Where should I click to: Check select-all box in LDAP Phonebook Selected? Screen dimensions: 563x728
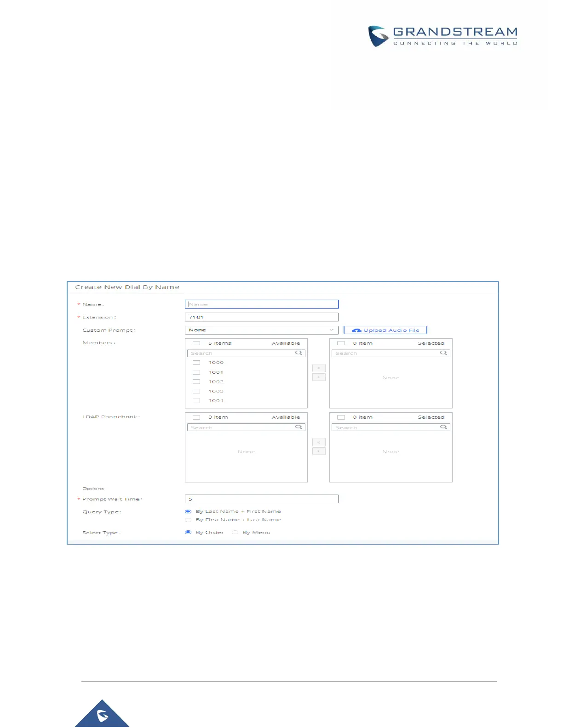pos(341,417)
